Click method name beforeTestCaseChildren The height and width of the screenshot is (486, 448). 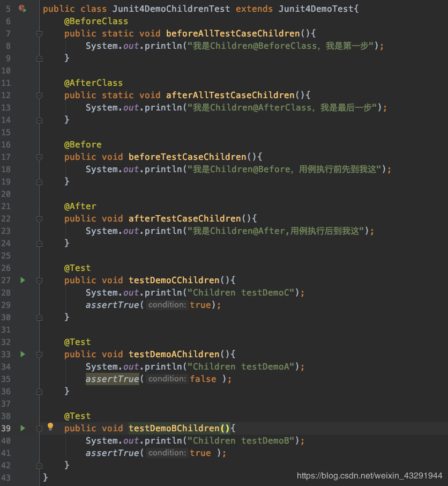coord(188,157)
